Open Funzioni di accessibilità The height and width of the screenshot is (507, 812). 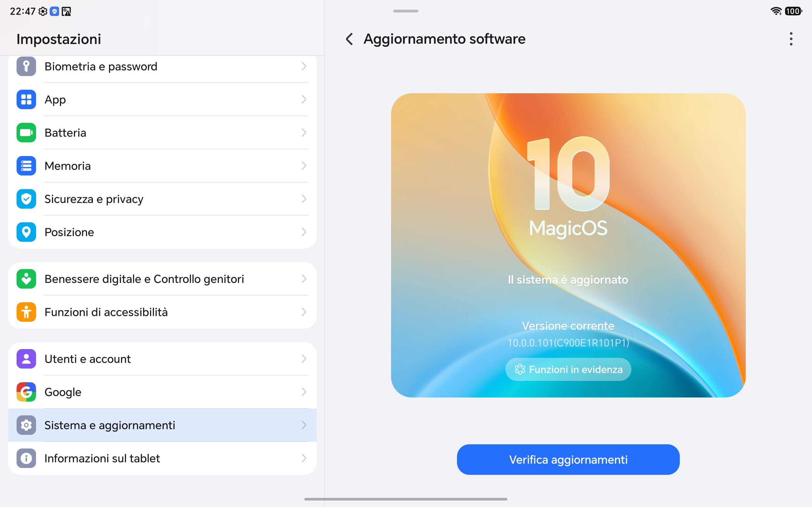[162, 312]
